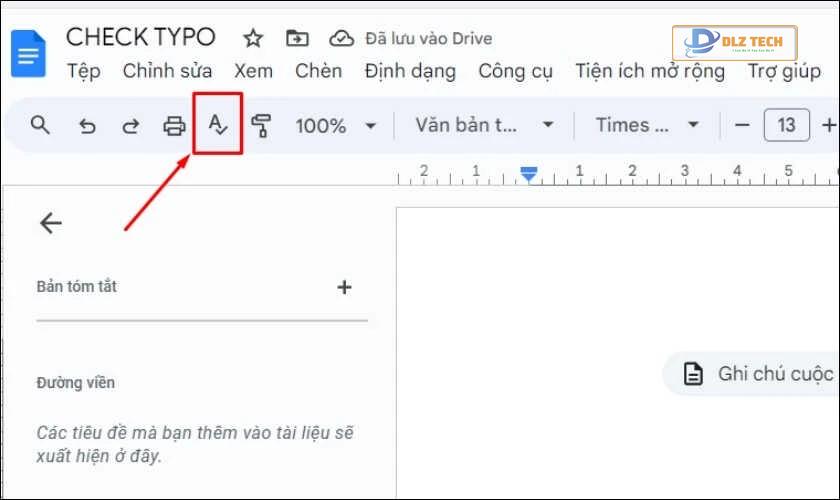
Task: Click the Bản tóm tắt label
Action: [x=77, y=287]
